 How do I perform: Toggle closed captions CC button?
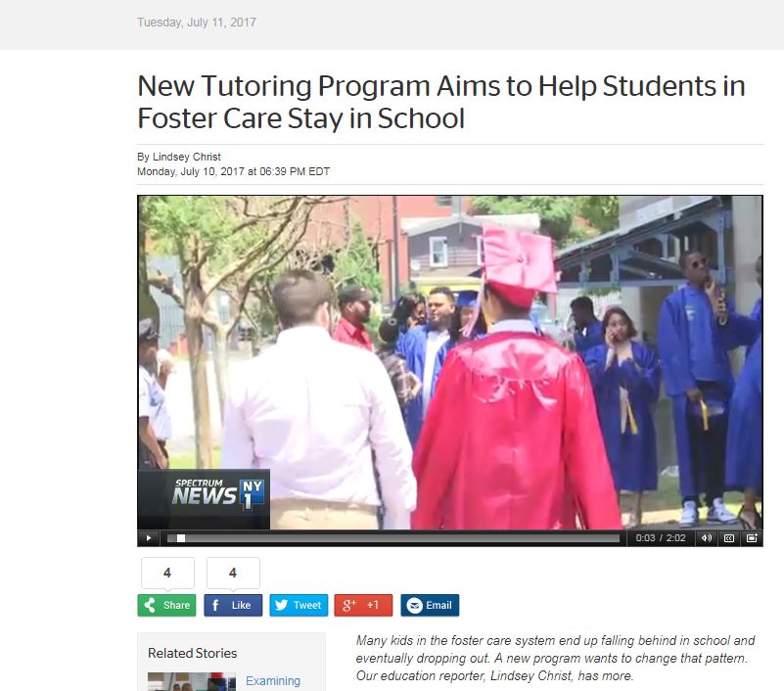(x=729, y=538)
